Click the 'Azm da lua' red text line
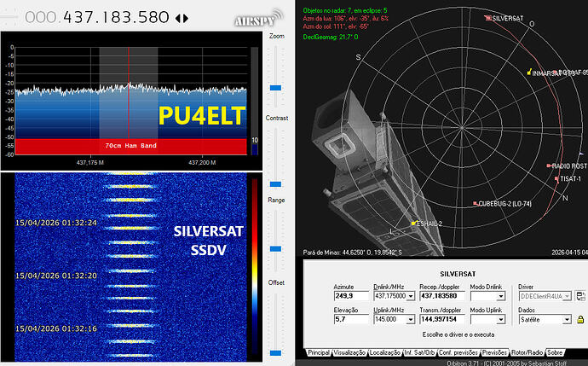Screen dimensions: 588x366 [345, 19]
